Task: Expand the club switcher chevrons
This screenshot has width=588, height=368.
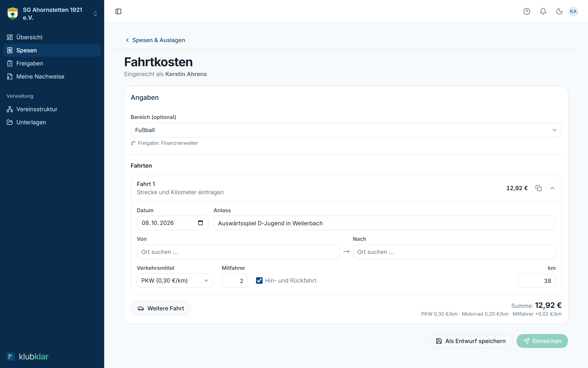Action: [95, 14]
